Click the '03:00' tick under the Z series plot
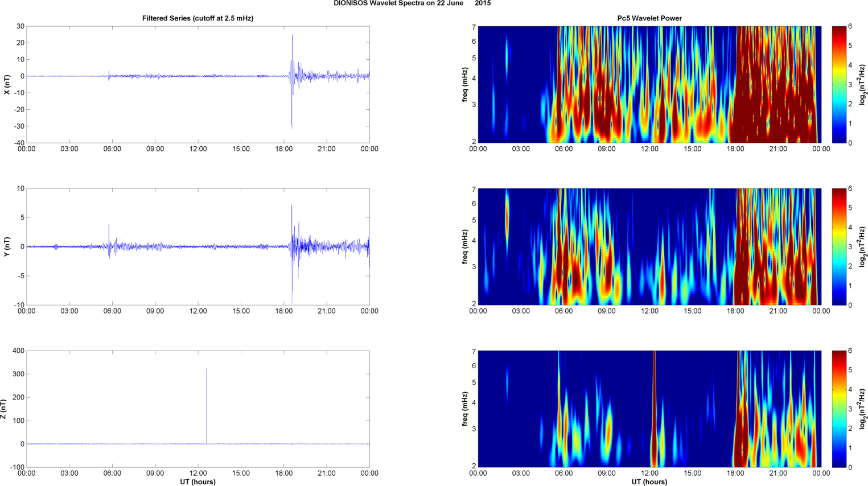The height and width of the screenshot is (486, 868). coord(69,473)
